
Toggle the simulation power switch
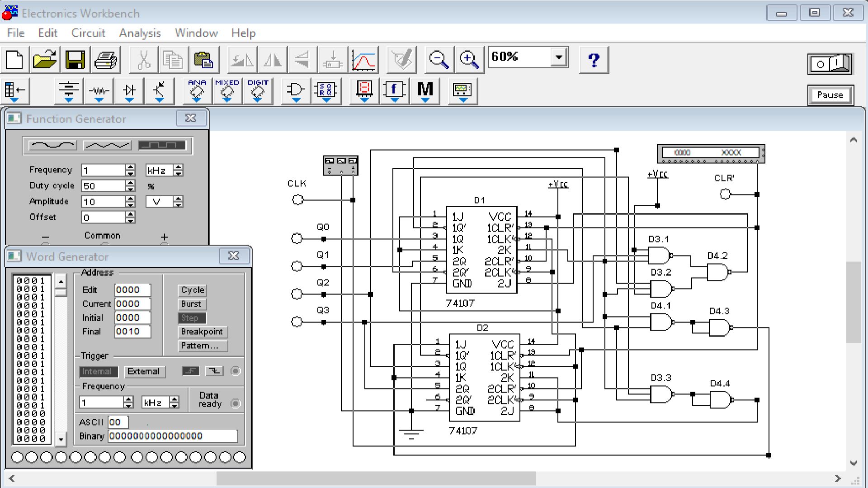pos(830,64)
